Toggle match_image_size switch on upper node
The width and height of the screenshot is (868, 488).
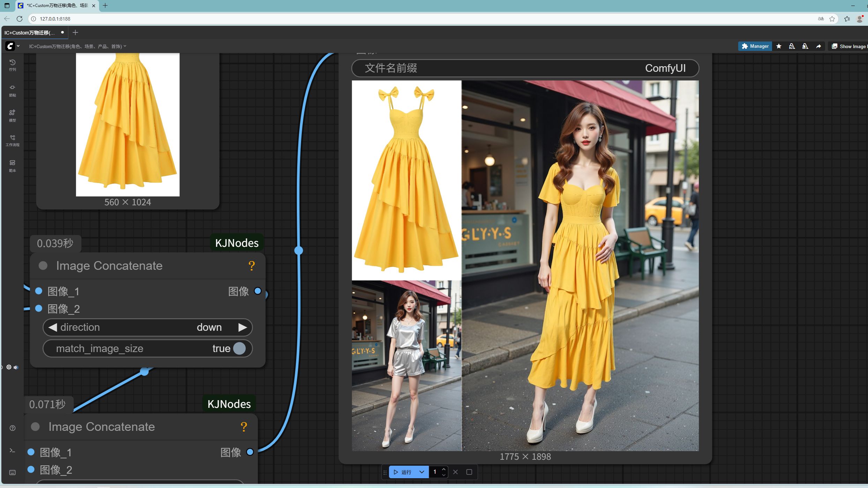tap(239, 348)
